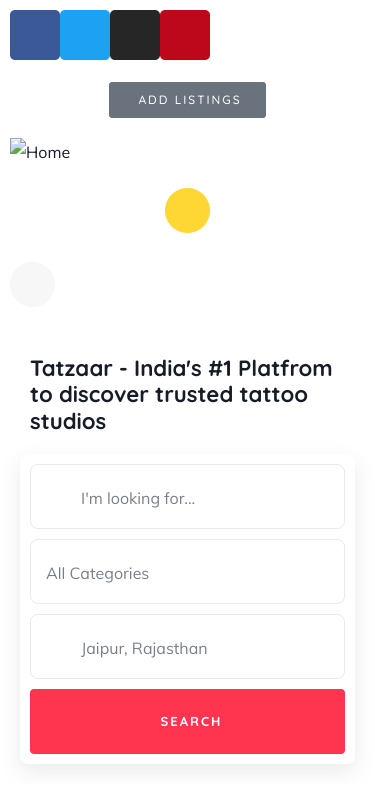Click the Add Listings button

pyautogui.click(x=188, y=100)
